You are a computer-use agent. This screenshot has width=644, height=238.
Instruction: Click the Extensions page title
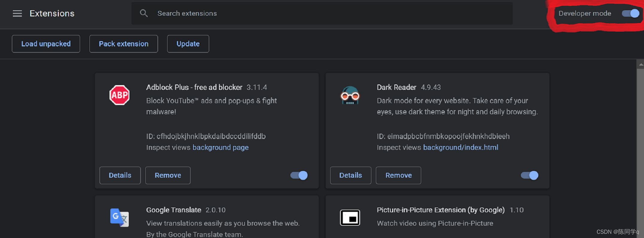pyautogui.click(x=52, y=13)
